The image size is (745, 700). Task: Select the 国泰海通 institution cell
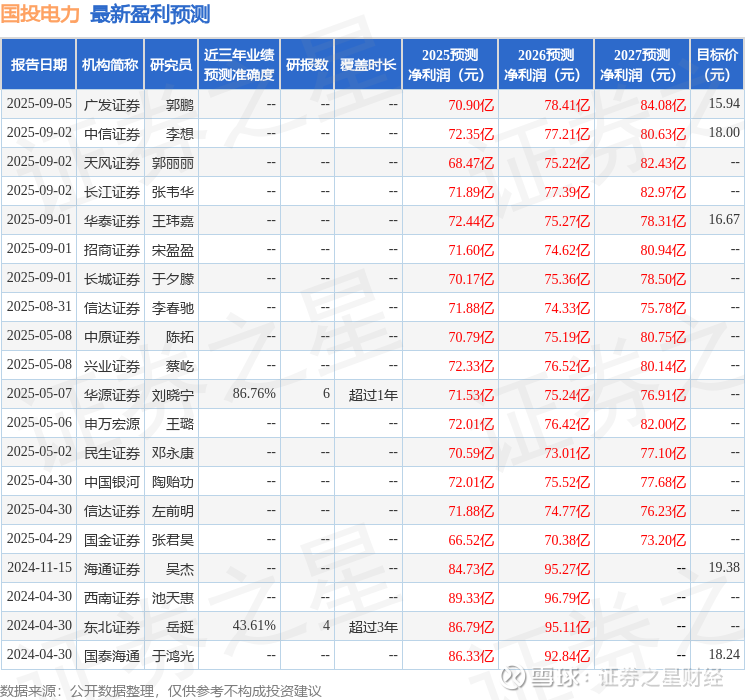(x=112, y=656)
